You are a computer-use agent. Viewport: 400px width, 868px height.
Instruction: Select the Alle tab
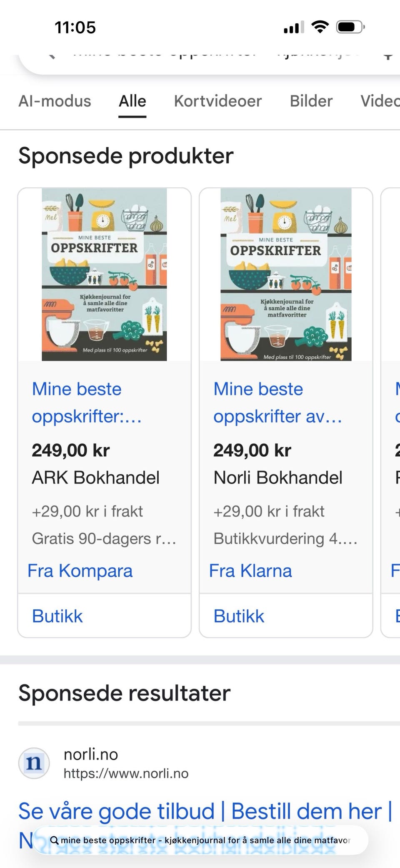pos(132,101)
